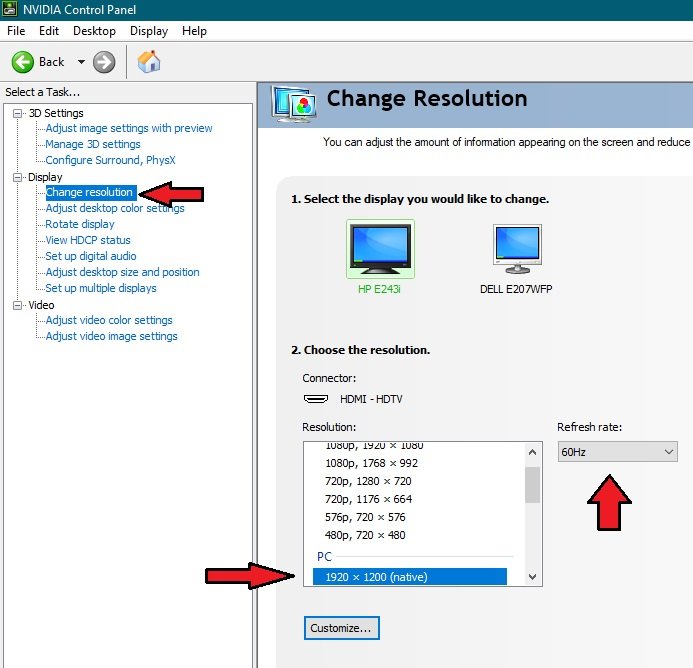This screenshot has height=668, width=693.
Task: Click the HP E243i label
Action: (x=379, y=289)
